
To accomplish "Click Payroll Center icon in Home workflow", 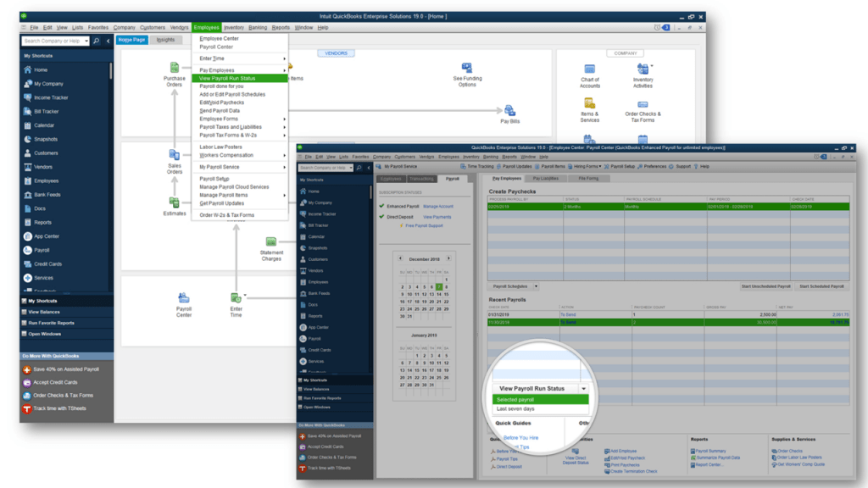I will click(x=184, y=298).
